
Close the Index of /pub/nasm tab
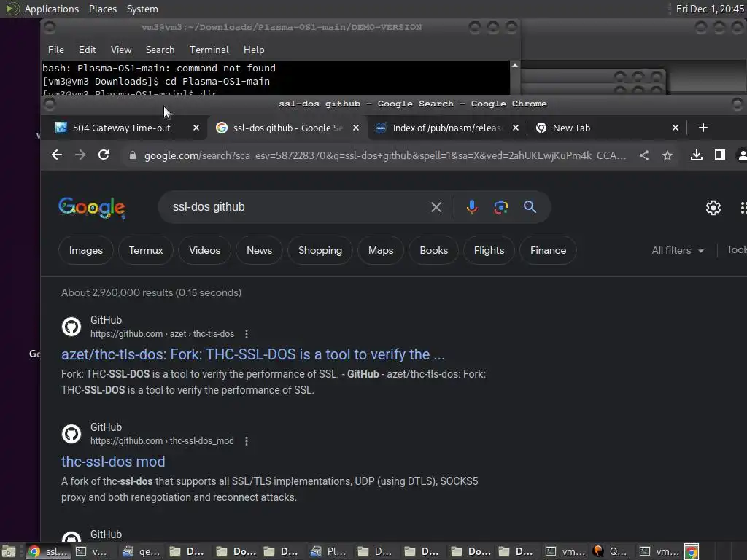516,128
